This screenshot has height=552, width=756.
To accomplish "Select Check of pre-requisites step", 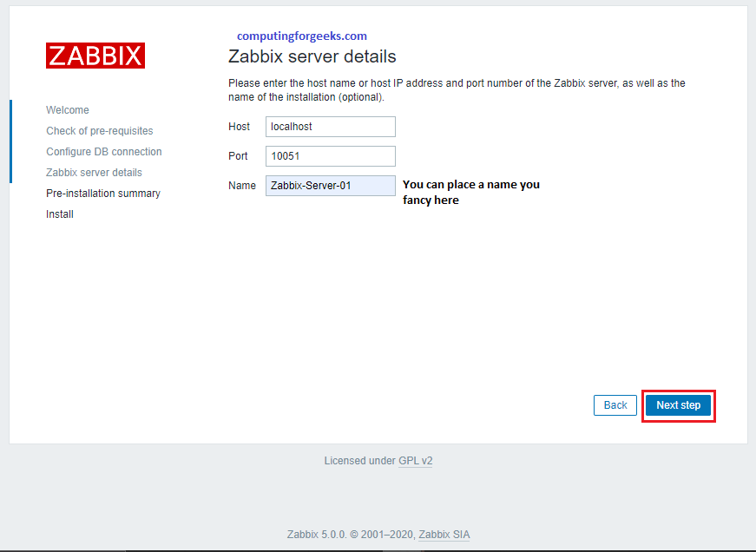I will pyautogui.click(x=99, y=131).
